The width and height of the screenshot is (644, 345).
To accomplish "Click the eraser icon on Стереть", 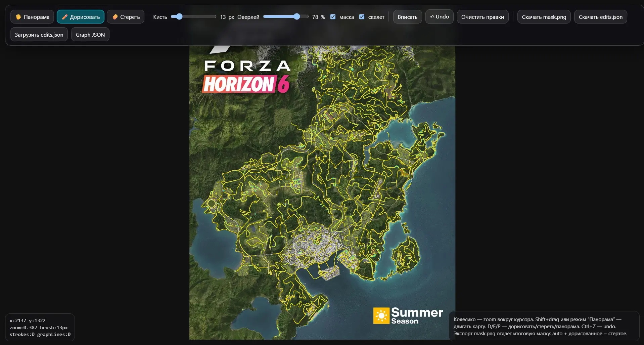I will click(115, 17).
